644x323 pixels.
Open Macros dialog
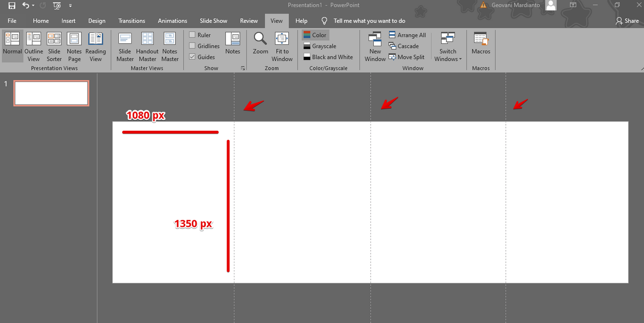pos(481,43)
